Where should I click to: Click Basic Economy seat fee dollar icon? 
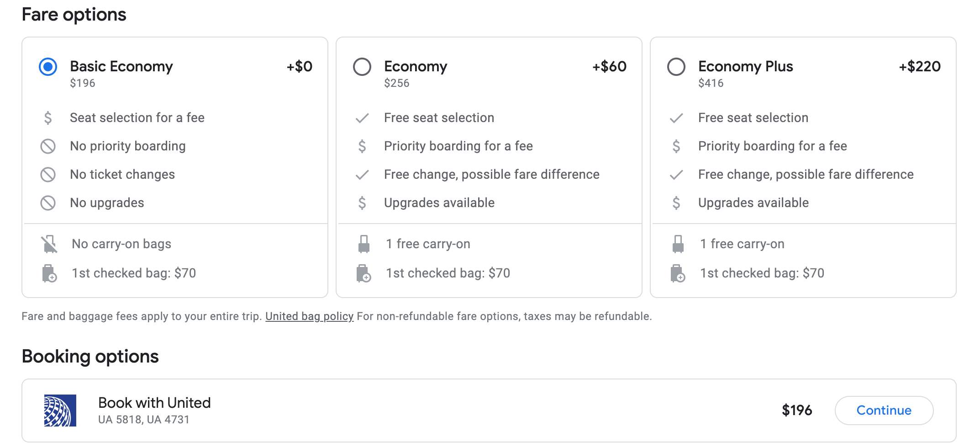click(x=48, y=118)
